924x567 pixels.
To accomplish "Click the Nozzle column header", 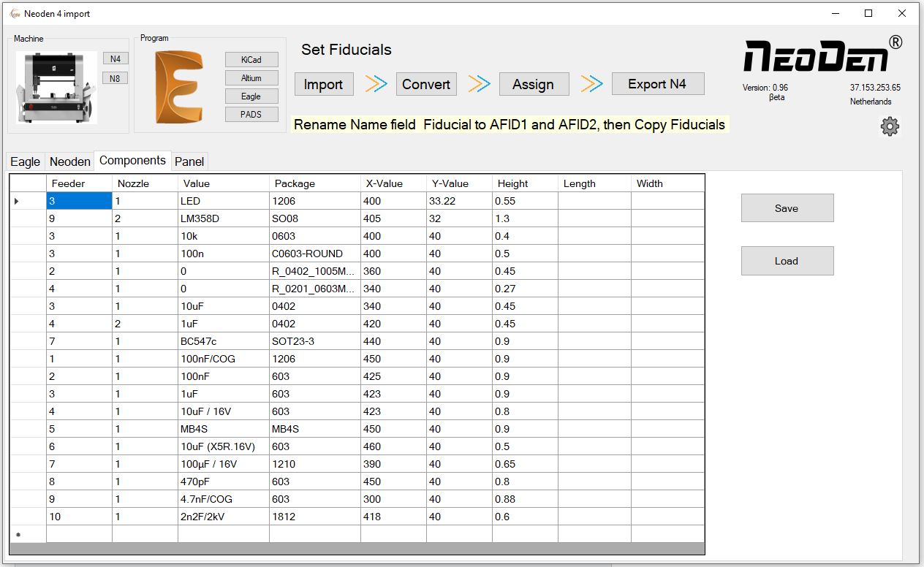I will 145,183.
